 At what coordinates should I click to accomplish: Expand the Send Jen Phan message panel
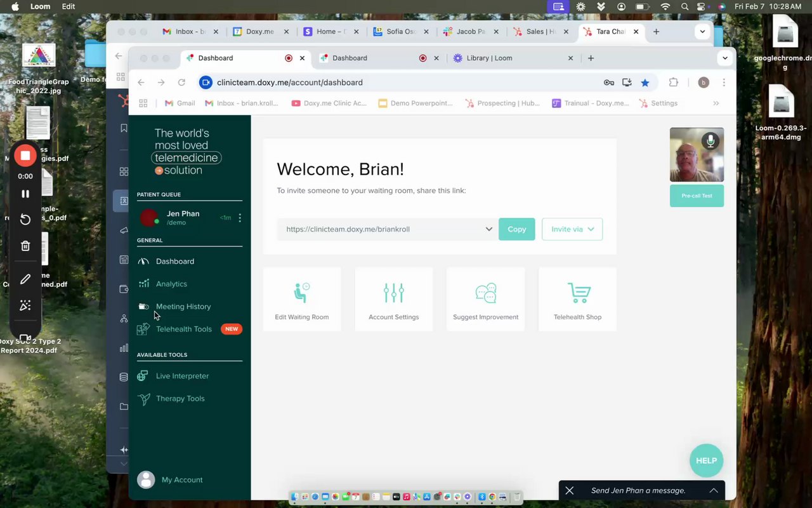coord(714,490)
